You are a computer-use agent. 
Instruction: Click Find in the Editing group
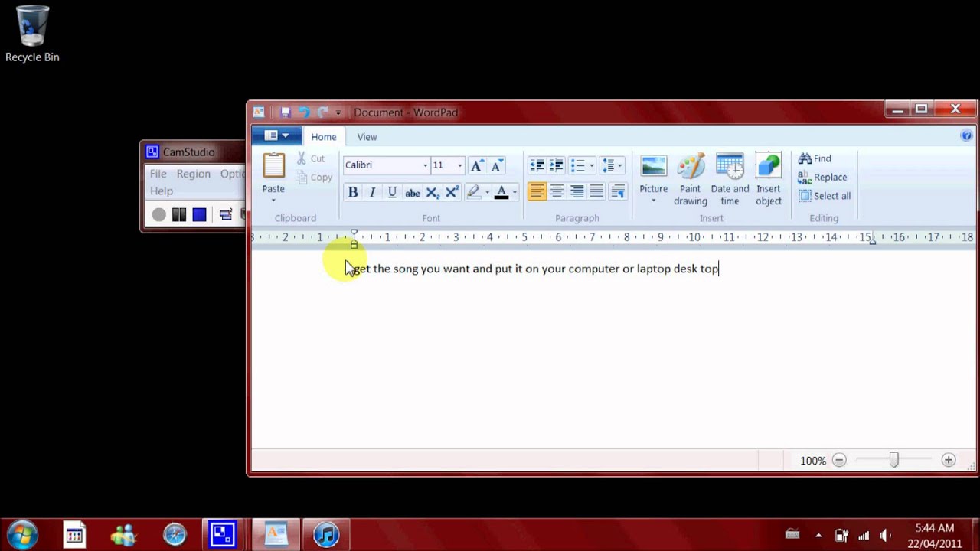(815, 158)
